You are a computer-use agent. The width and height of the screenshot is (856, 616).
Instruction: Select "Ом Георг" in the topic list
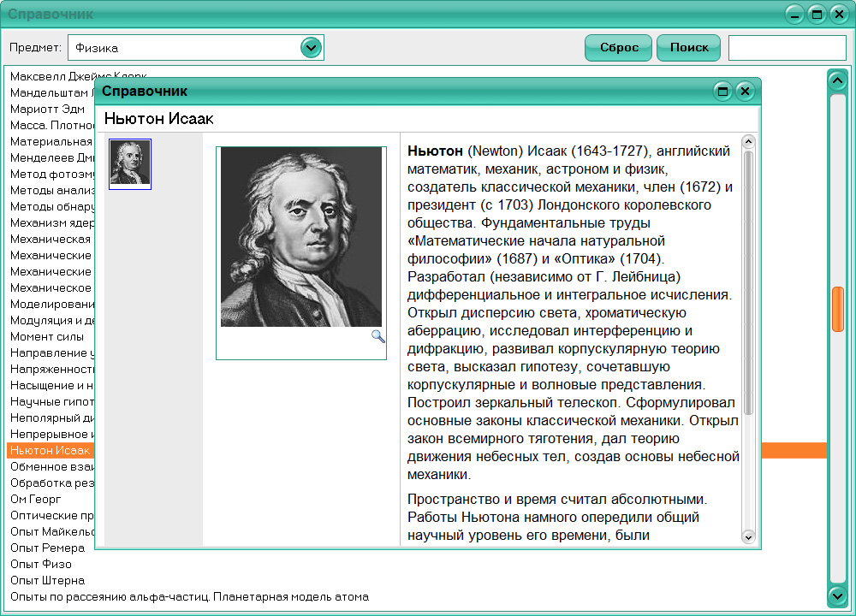coord(38,499)
